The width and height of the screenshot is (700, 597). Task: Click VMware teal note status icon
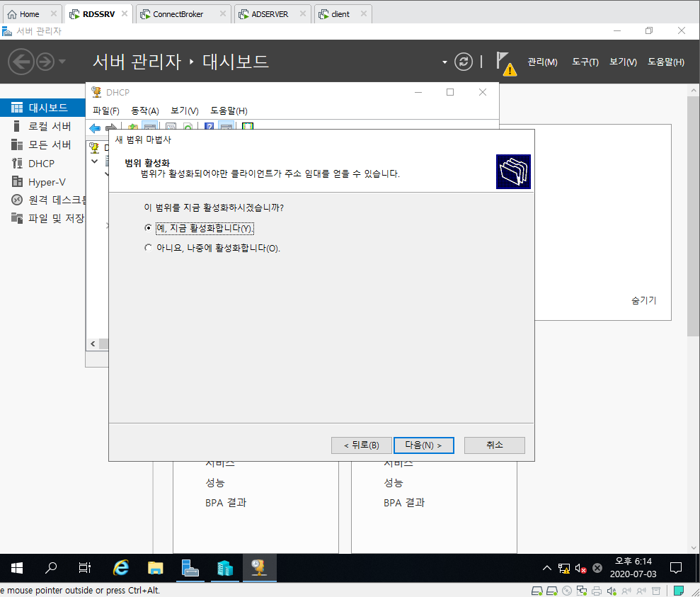(x=679, y=591)
